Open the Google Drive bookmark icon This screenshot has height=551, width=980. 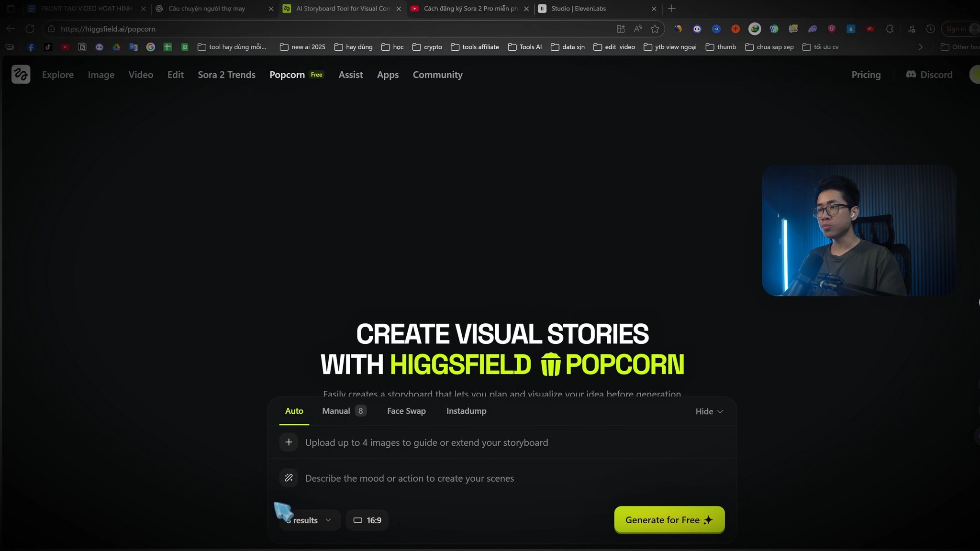116,47
